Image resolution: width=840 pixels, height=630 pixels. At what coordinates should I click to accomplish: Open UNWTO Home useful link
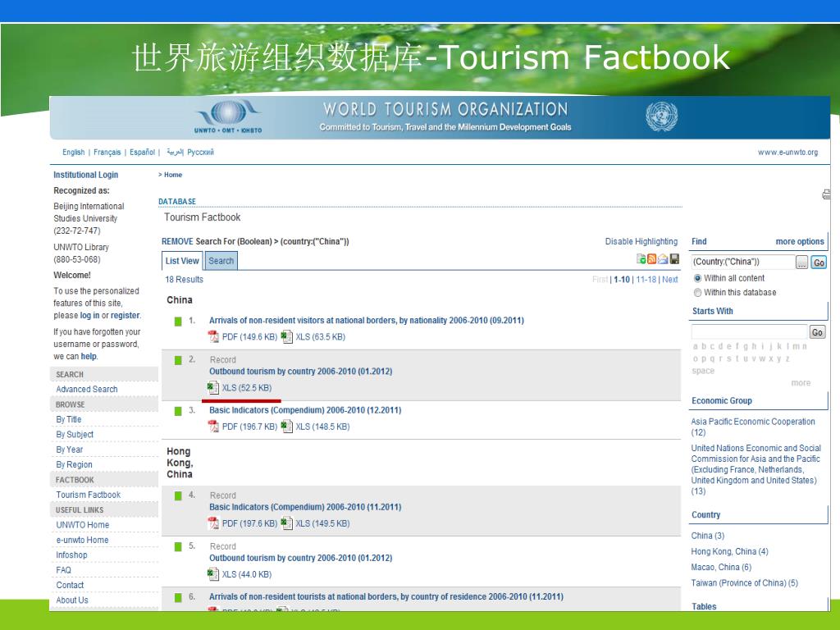83,525
